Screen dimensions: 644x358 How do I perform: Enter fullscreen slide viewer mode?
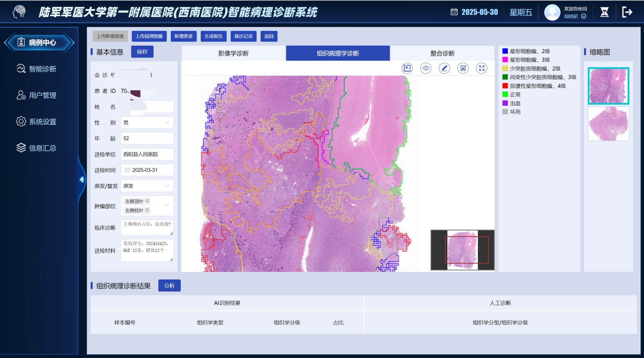tap(482, 68)
